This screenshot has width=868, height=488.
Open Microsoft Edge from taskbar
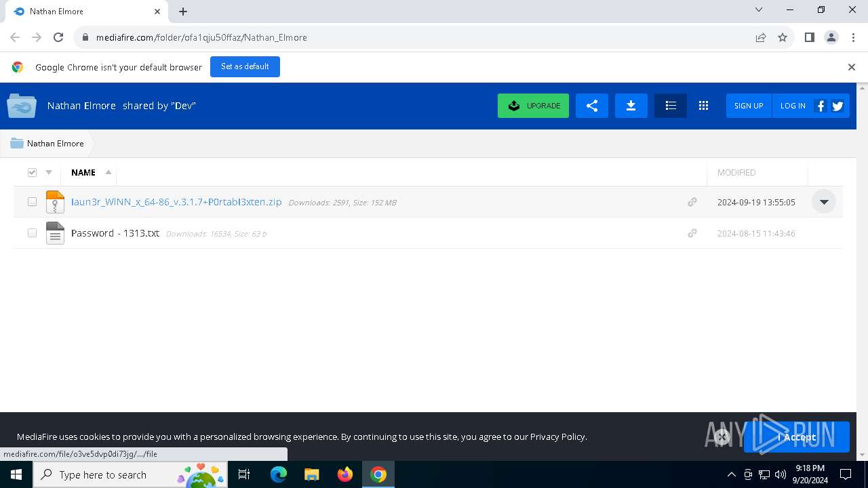click(x=279, y=474)
